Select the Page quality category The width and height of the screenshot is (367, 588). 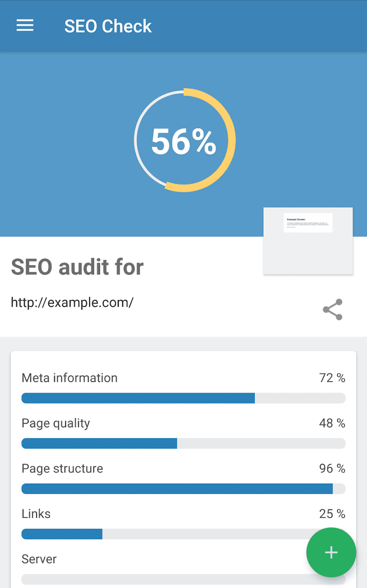tap(56, 423)
